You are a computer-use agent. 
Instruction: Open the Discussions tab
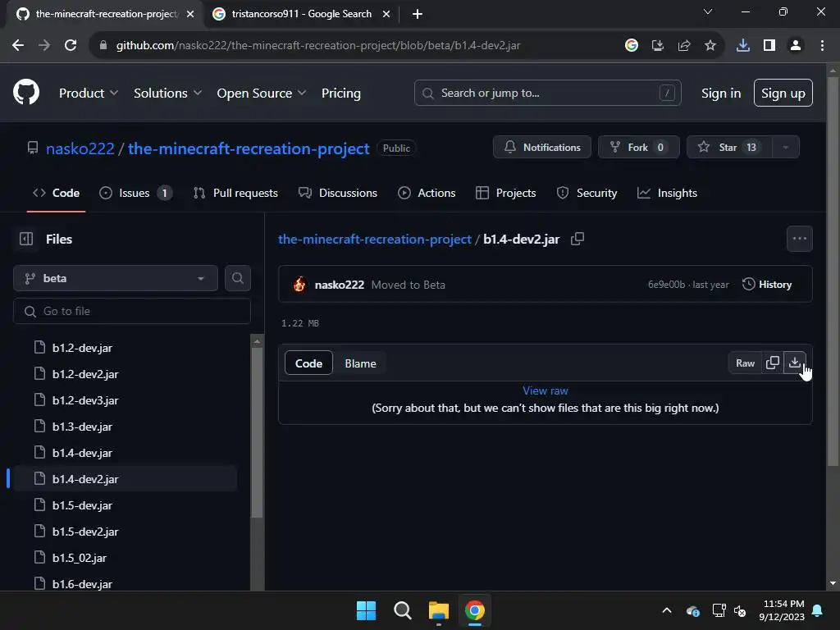click(337, 193)
